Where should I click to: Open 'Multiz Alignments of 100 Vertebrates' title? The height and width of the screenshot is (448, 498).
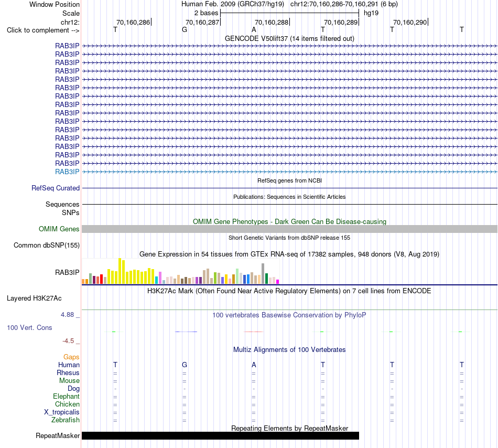coord(289,349)
